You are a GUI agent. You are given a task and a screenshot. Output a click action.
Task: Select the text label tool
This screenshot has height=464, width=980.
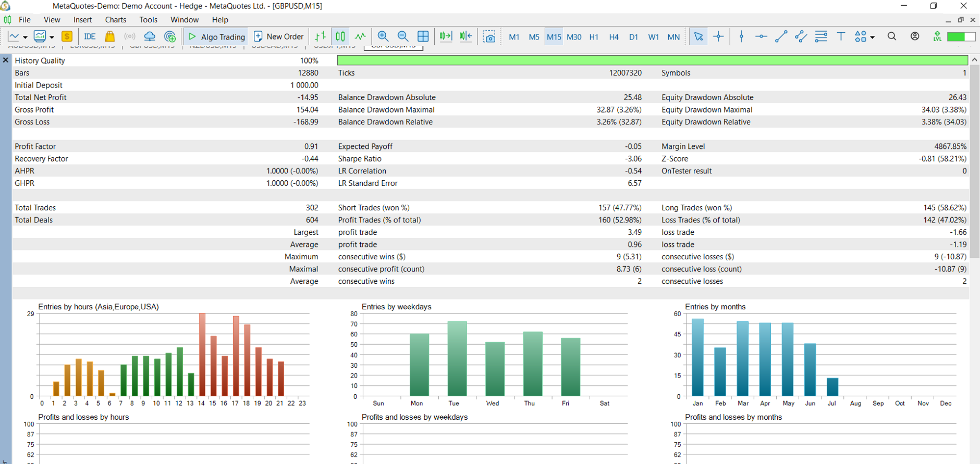point(841,36)
